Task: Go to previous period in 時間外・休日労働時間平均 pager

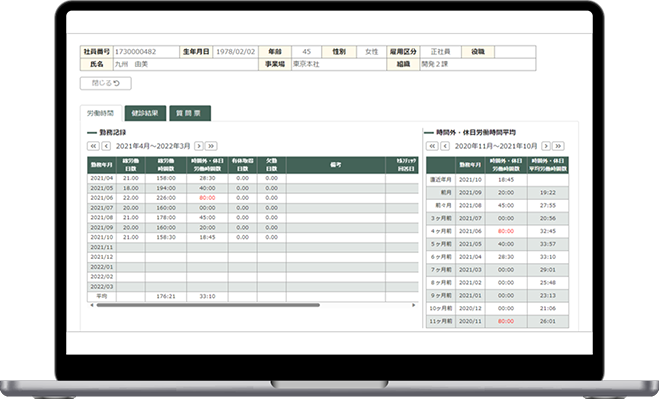Action: click(x=445, y=146)
